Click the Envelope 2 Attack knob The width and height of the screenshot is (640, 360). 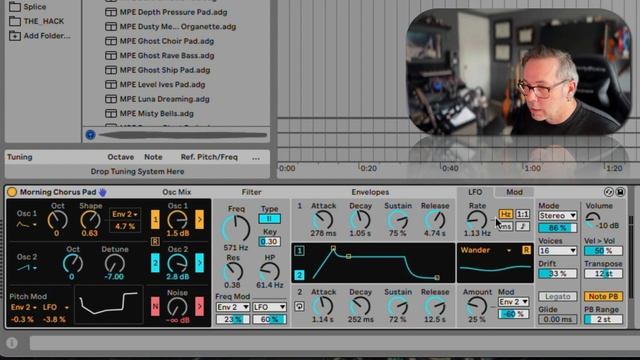coord(323,307)
